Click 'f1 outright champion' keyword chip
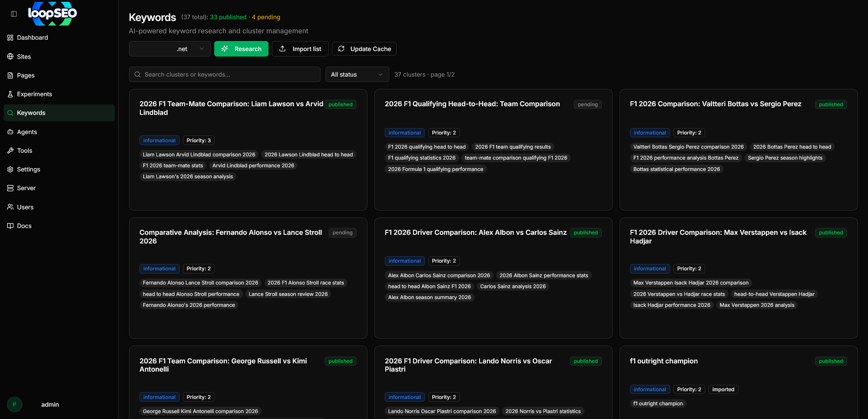Viewport: 868px width, 419px height. click(x=658, y=403)
